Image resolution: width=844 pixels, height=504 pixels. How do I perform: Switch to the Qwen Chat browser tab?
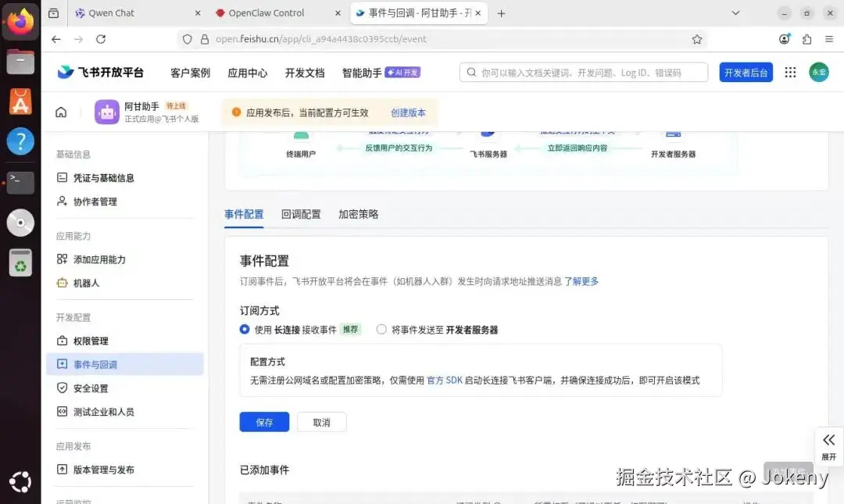tap(137, 13)
